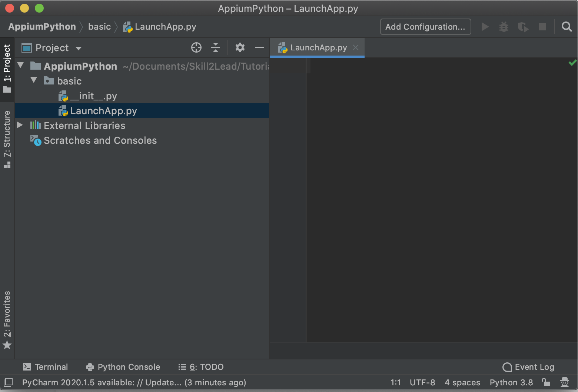The height and width of the screenshot is (392, 578).
Task: Click the Debug bug icon
Action: (x=504, y=27)
